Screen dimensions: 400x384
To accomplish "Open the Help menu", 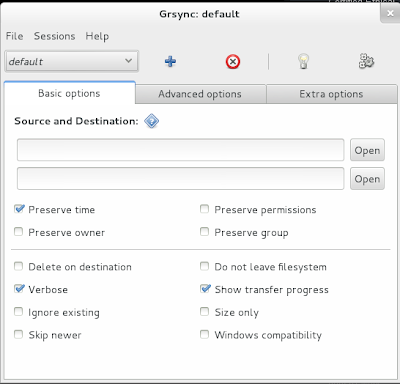I will point(97,36).
